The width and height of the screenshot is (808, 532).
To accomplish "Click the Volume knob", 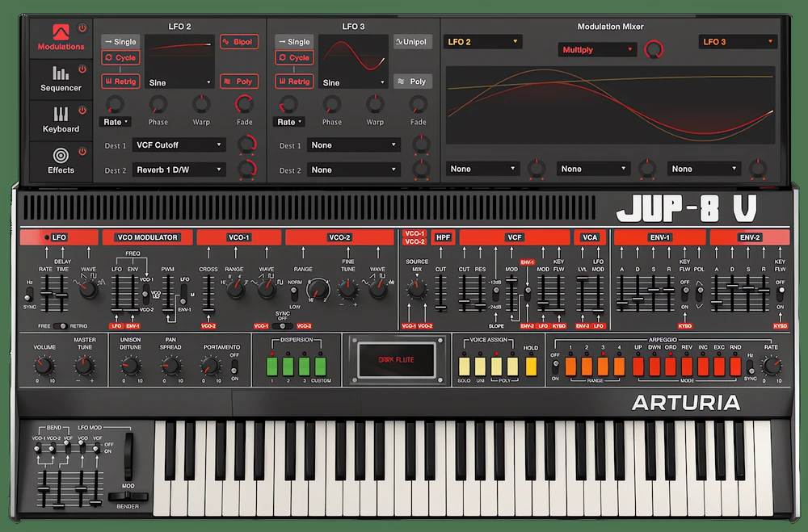I will 44,366.
